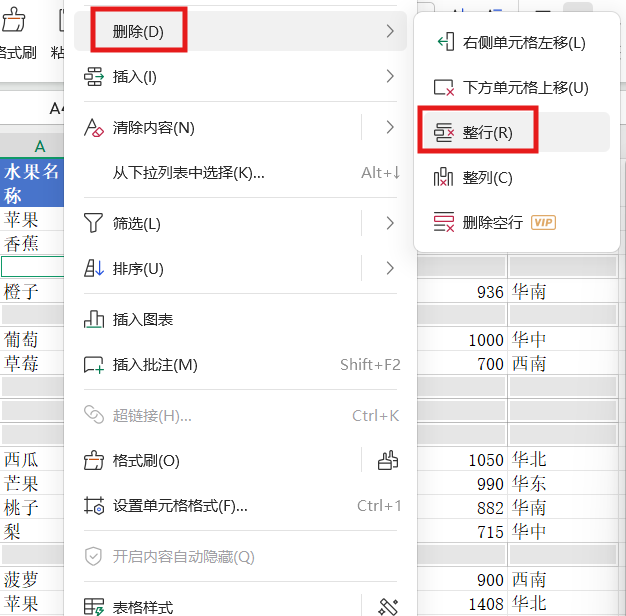Image resolution: width=626 pixels, height=616 pixels.
Task: Select the 芒果 cell
Action: pos(32,483)
